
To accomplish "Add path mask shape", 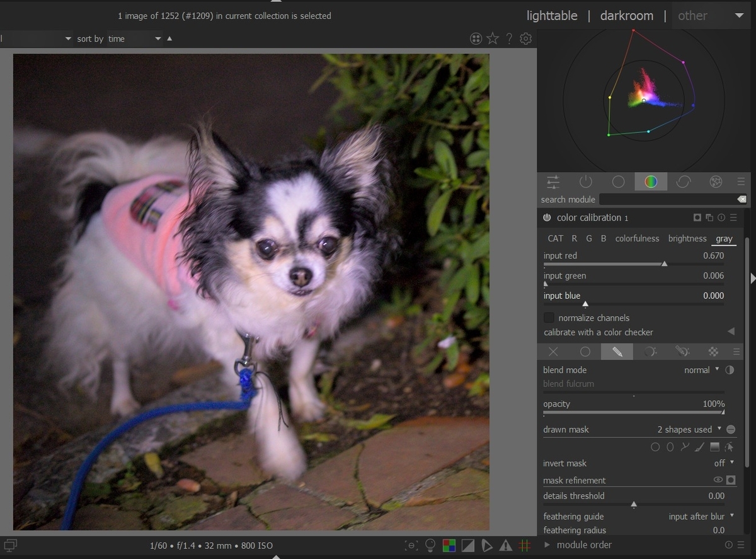I will (x=685, y=447).
